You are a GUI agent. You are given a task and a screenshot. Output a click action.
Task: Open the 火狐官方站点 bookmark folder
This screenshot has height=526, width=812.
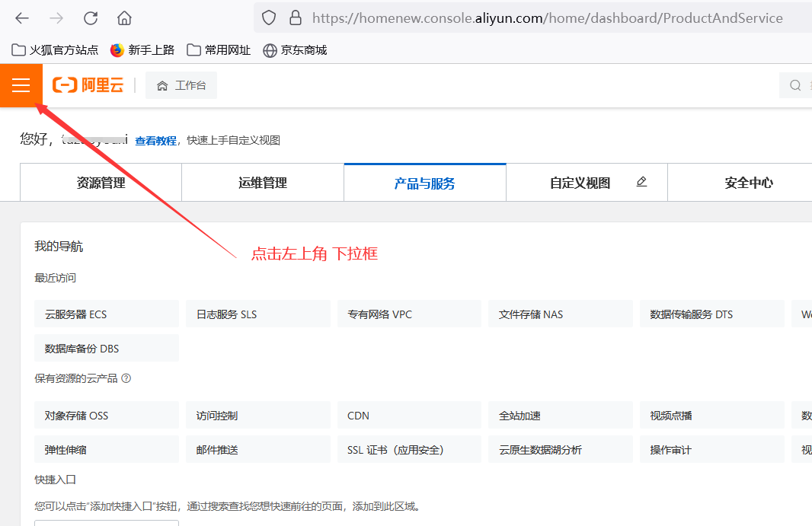(55, 50)
